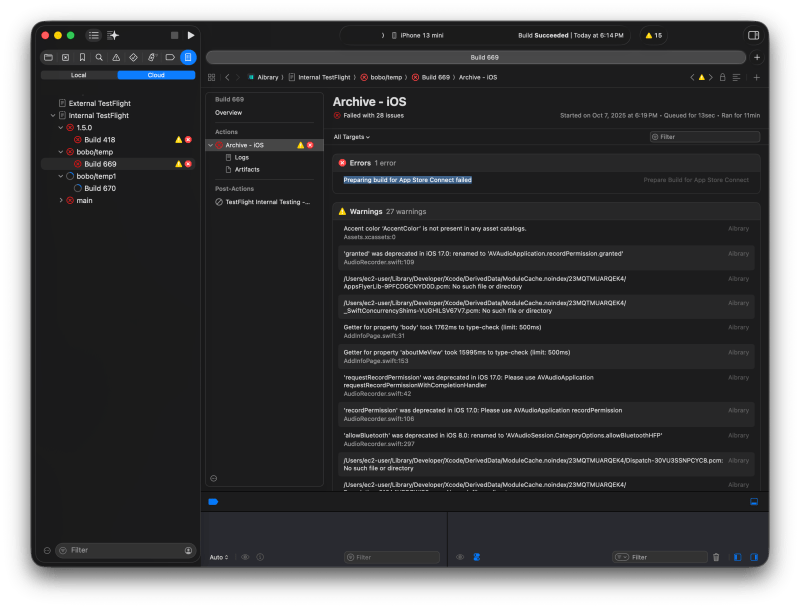The width and height of the screenshot is (800, 608).
Task: Open the Project navigator folder icon
Action: pyautogui.click(x=48, y=57)
